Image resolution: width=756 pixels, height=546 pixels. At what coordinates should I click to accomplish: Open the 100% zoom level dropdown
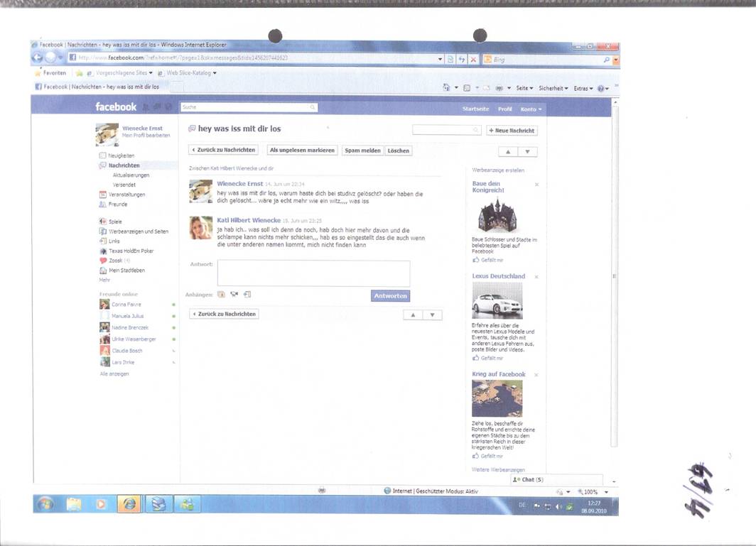[606, 492]
